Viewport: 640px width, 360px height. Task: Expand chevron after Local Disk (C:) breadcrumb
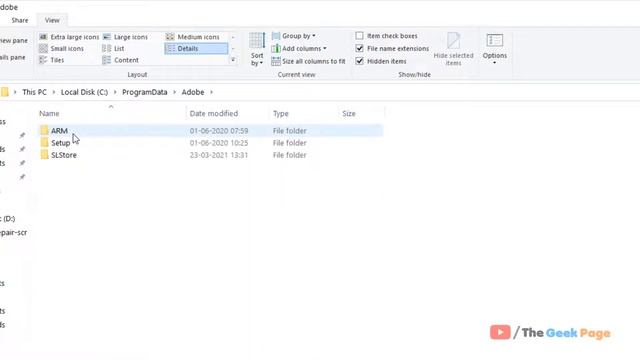click(x=115, y=92)
